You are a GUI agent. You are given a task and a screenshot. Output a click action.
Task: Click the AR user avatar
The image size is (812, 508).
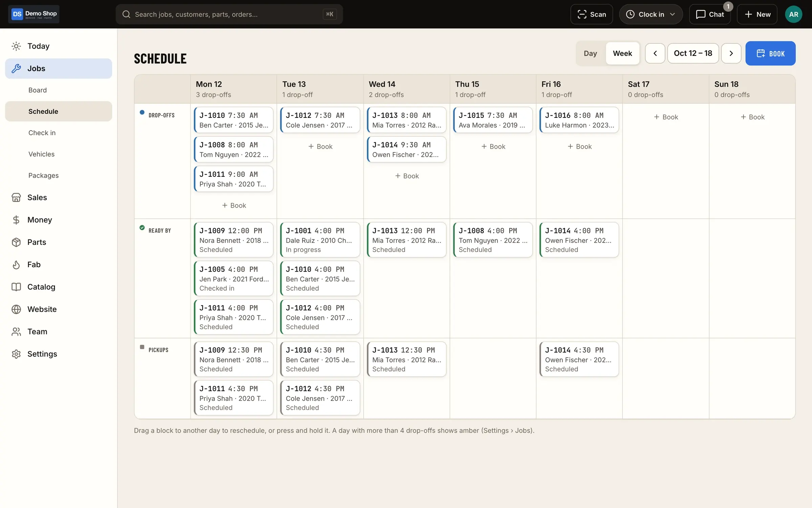pos(793,14)
